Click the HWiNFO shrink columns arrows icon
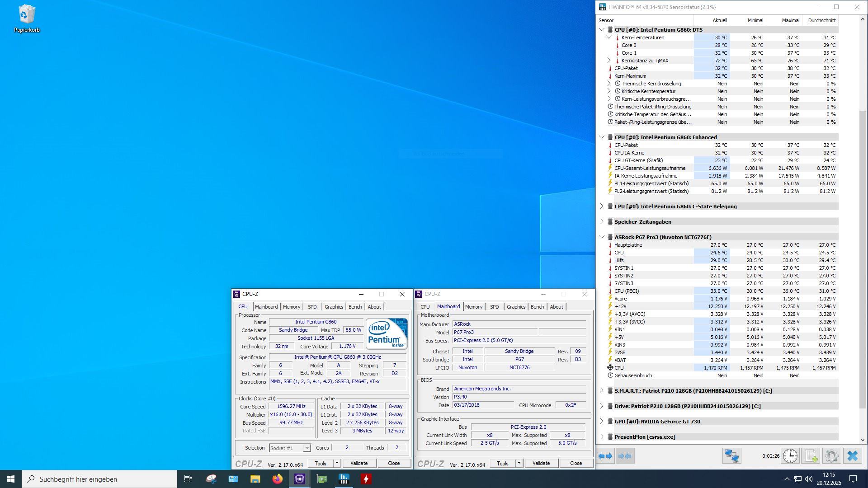The height and width of the screenshot is (488, 868). coord(624,456)
